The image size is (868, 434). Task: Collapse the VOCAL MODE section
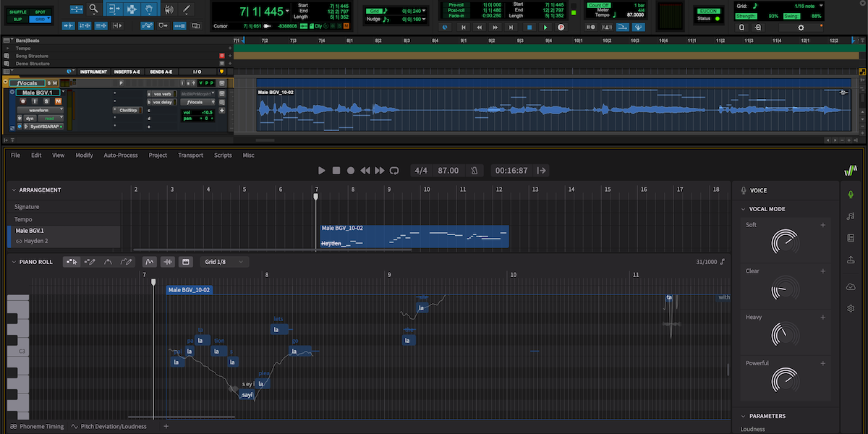point(745,208)
